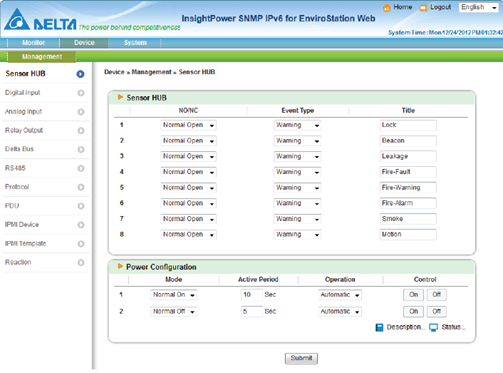Open the Monitor menu tab
This screenshot has height=373, width=503.
tap(33, 43)
